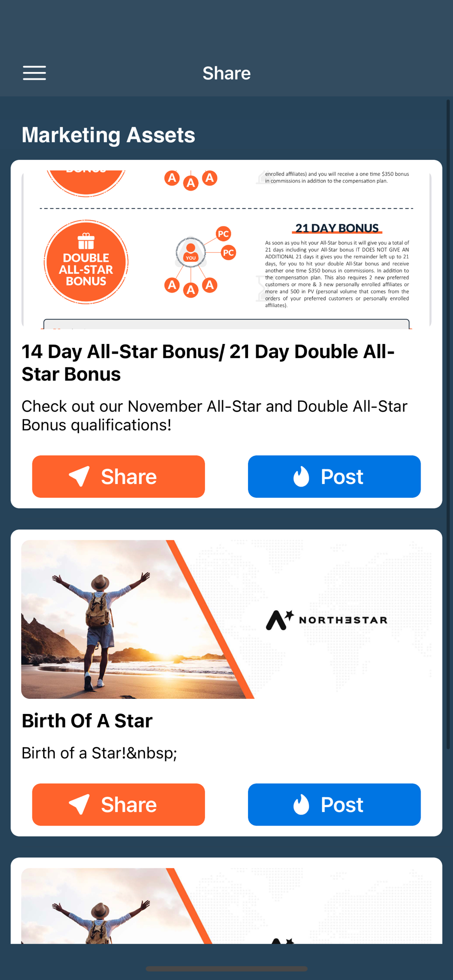453x980 pixels.
Task: Tap the paper plane icon on the All-Star Bonus Share button
Action: click(x=79, y=476)
